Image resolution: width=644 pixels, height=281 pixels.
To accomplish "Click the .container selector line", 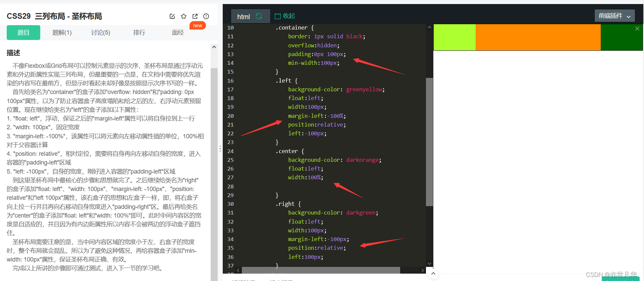I will tap(294, 28).
